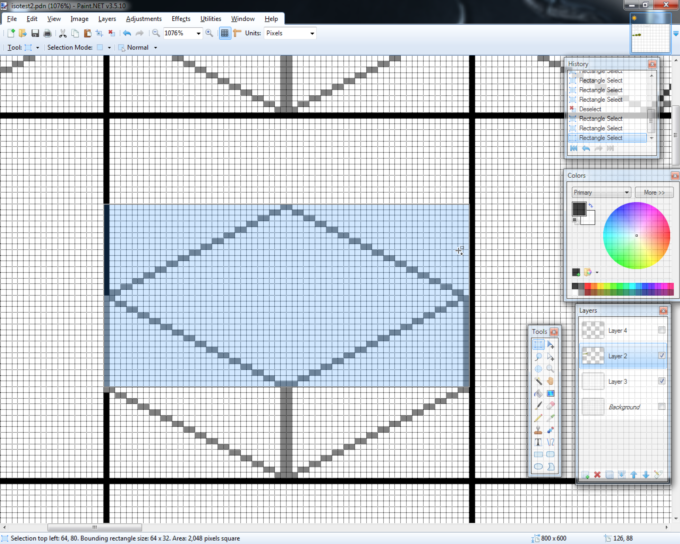
Task: Zoom in with the plus magnifier icon
Action: (209, 33)
